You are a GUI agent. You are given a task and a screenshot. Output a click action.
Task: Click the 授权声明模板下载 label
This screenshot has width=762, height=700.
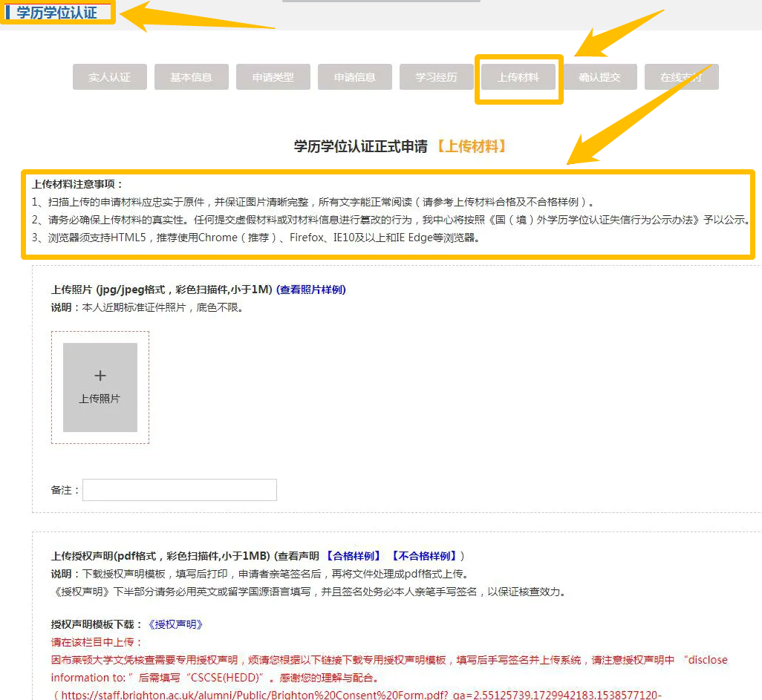point(97,624)
